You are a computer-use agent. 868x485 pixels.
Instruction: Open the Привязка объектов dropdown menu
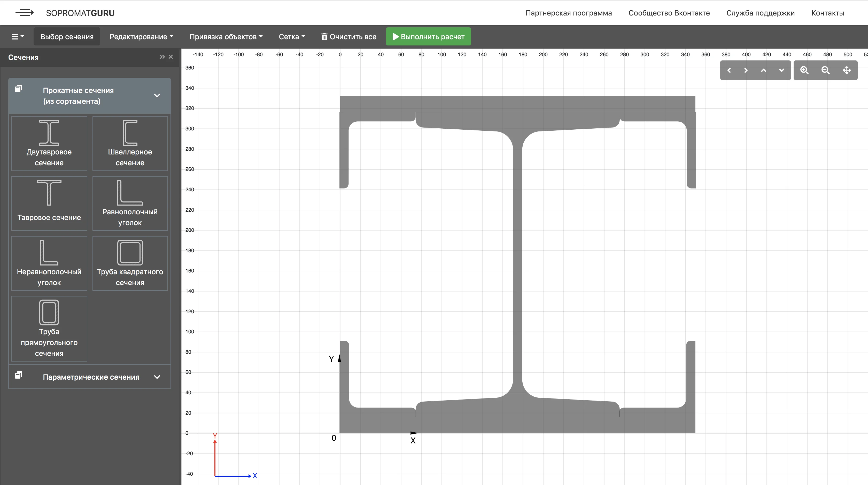[x=226, y=37]
